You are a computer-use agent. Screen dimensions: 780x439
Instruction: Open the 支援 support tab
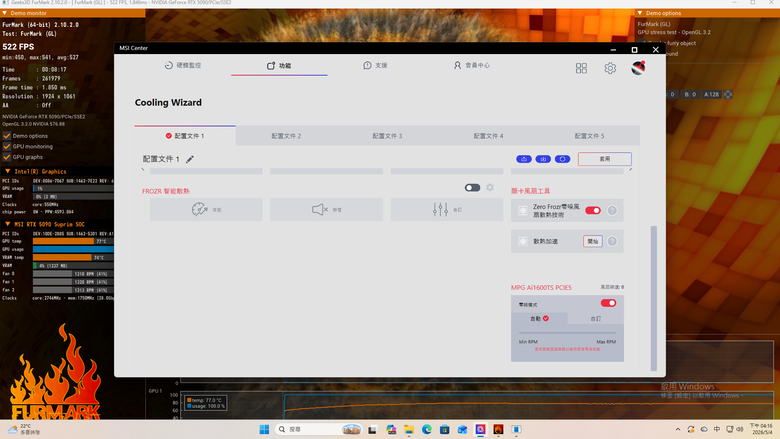[x=375, y=65]
